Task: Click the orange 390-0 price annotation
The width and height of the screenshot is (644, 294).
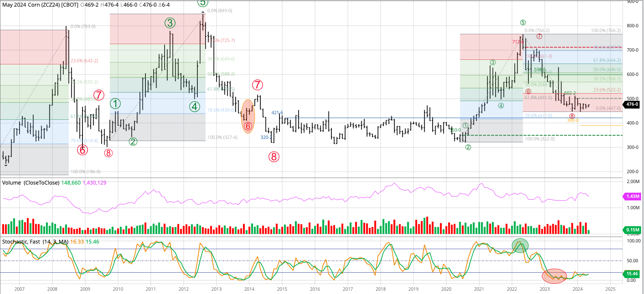Action: pyautogui.click(x=573, y=120)
